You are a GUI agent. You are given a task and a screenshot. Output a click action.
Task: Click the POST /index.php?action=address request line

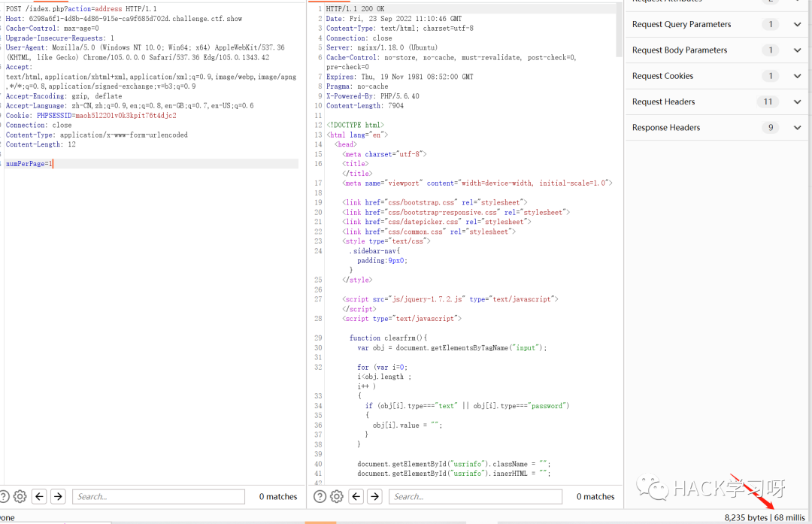click(81, 9)
